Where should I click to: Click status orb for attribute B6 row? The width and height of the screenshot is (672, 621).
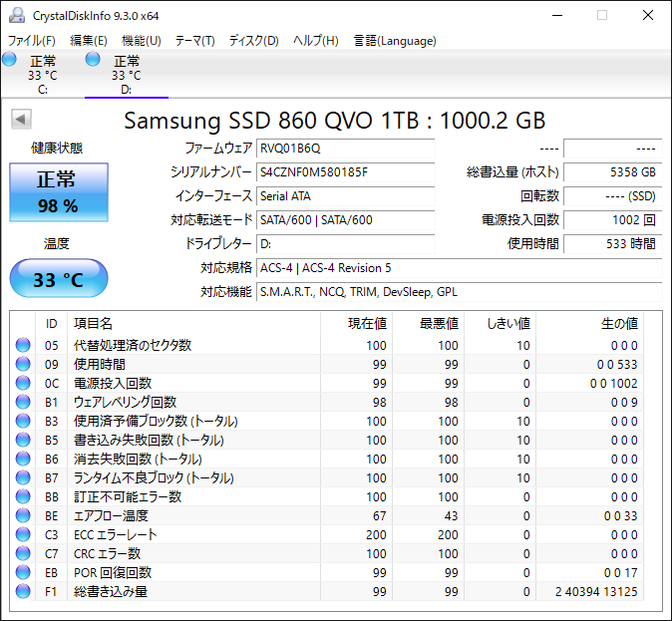click(x=23, y=459)
